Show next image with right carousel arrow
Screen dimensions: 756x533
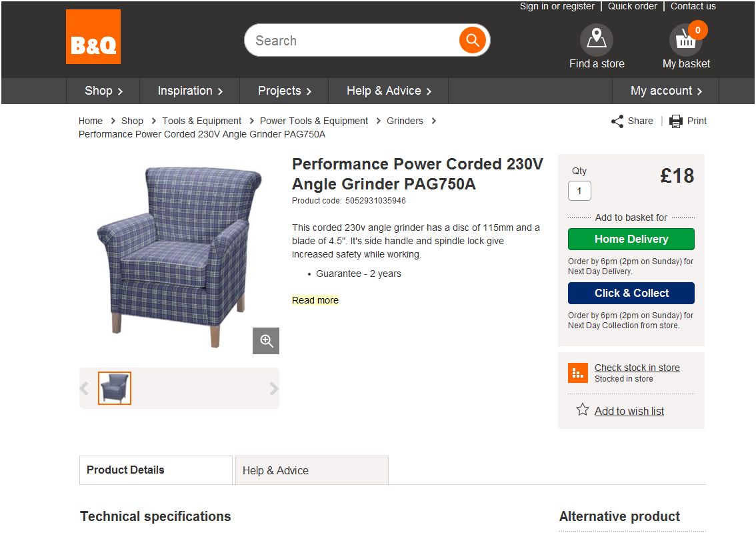273,388
